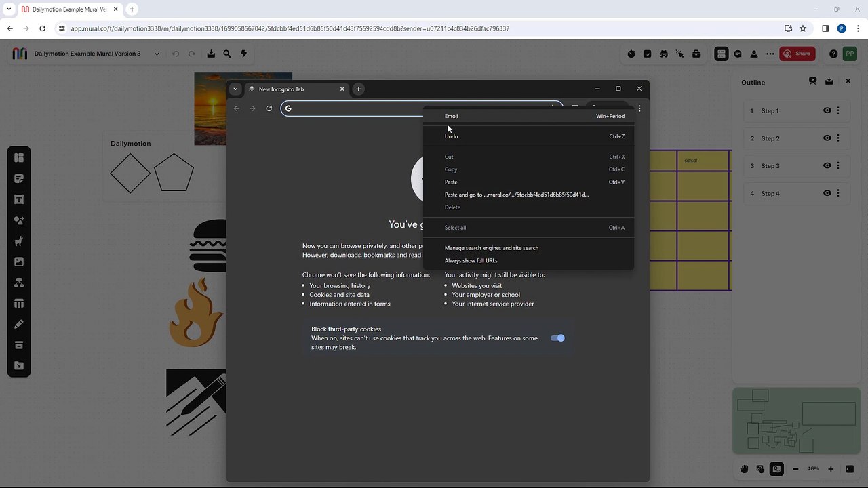Close the Outline panel

pyautogui.click(x=848, y=81)
